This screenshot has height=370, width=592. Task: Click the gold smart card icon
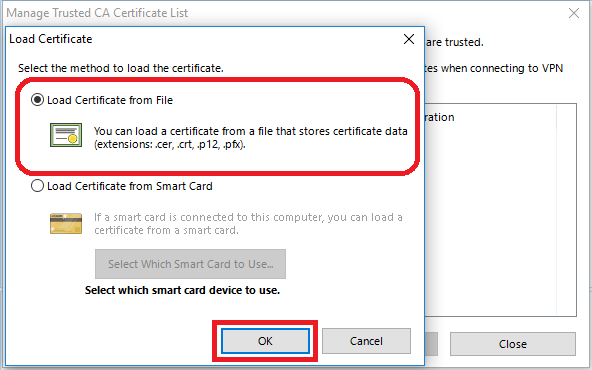(x=66, y=224)
